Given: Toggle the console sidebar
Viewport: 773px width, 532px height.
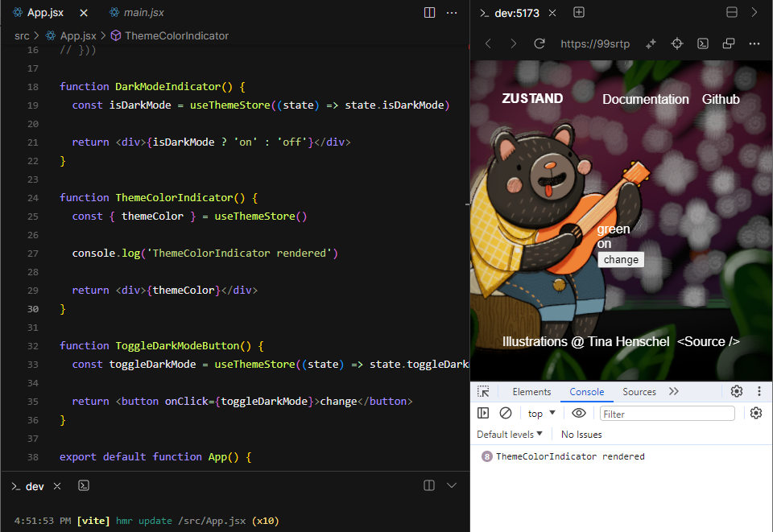Looking at the screenshot, I should pos(483,413).
